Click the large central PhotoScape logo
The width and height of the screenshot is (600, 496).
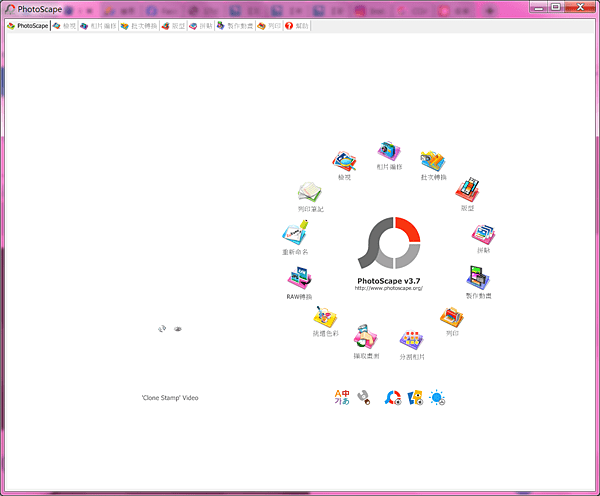(389, 243)
